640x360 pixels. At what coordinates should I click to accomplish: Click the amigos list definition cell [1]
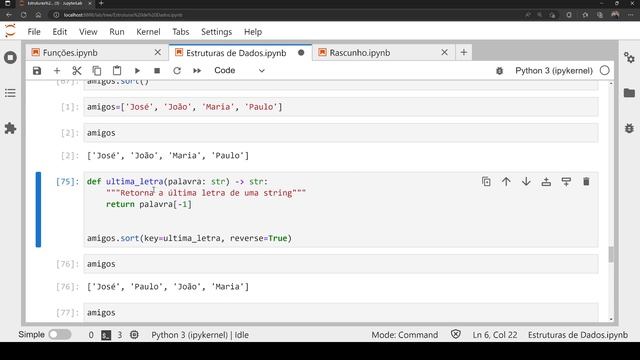(x=341, y=107)
